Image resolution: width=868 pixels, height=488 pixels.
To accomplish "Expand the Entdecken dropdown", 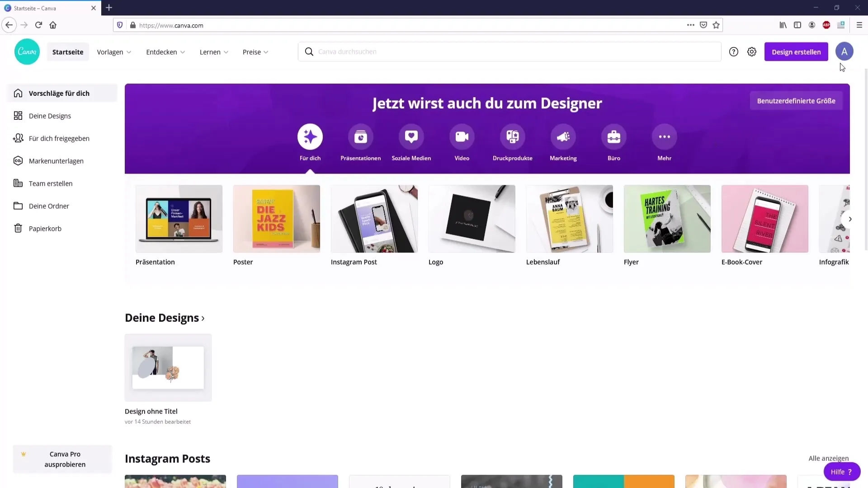I will (165, 52).
